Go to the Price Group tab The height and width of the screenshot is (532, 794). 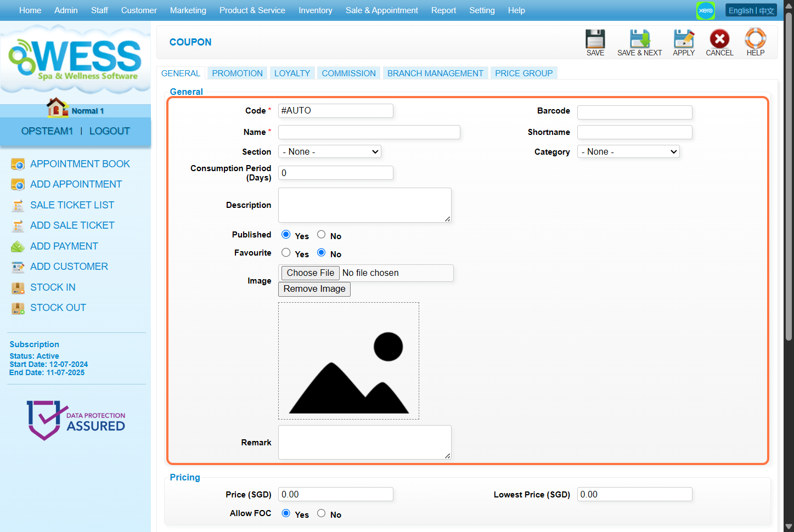523,73
